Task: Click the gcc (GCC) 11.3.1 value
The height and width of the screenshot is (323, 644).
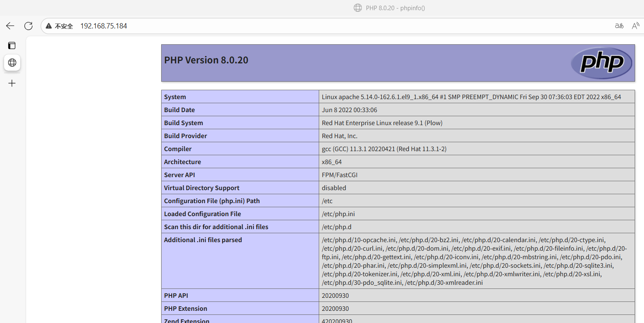Action: point(384,149)
